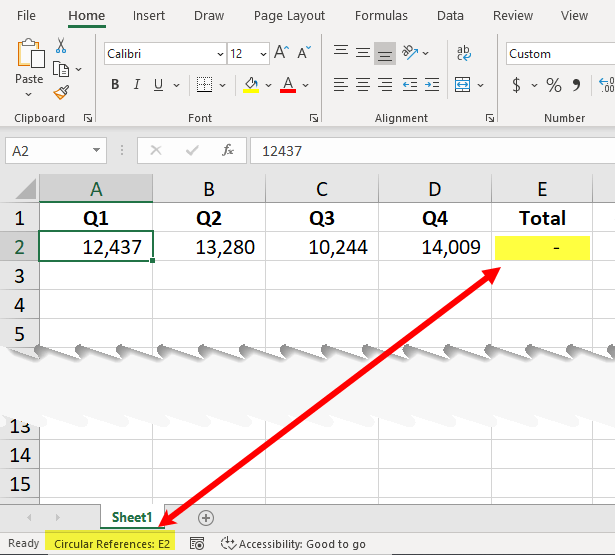The height and width of the screenshot is (555, 615).
Task: Click Top Align icon
Action: [341, 52]
